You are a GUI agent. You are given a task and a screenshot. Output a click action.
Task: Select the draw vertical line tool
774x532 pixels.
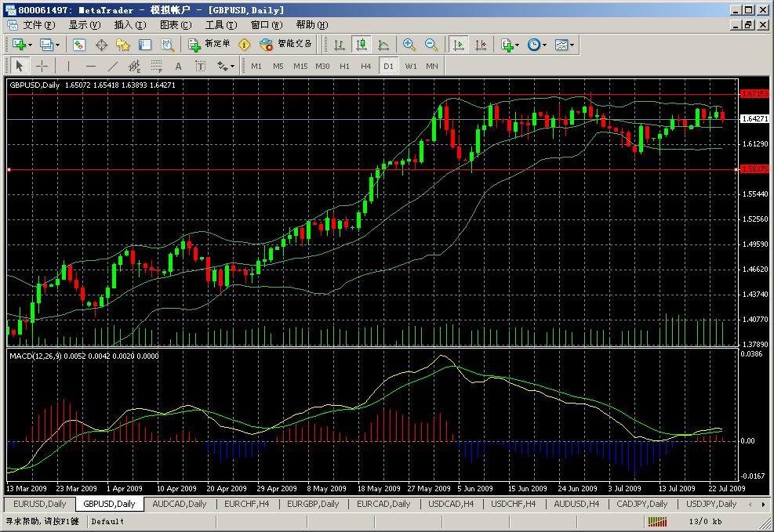click(68, 66)
